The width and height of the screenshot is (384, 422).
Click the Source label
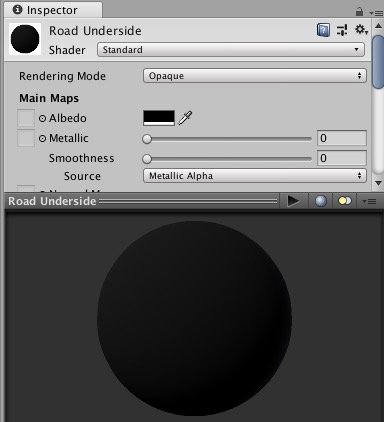click(x=82, y=176)
